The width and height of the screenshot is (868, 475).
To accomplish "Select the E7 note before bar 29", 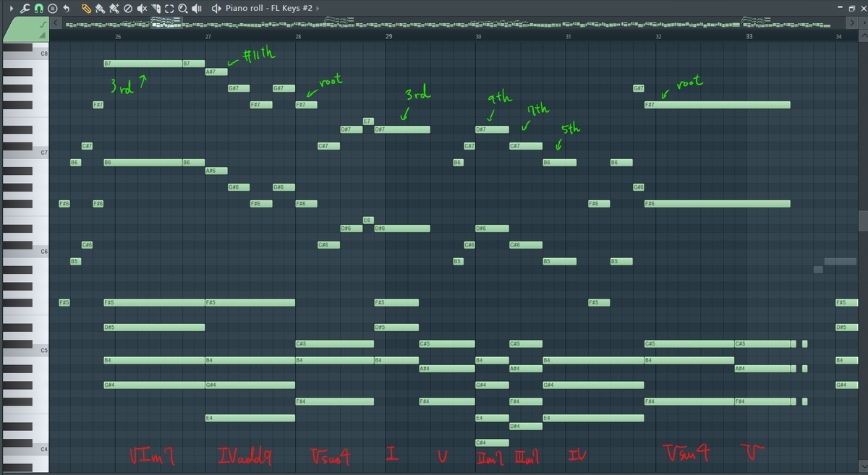I will click(x=368, y=121).
